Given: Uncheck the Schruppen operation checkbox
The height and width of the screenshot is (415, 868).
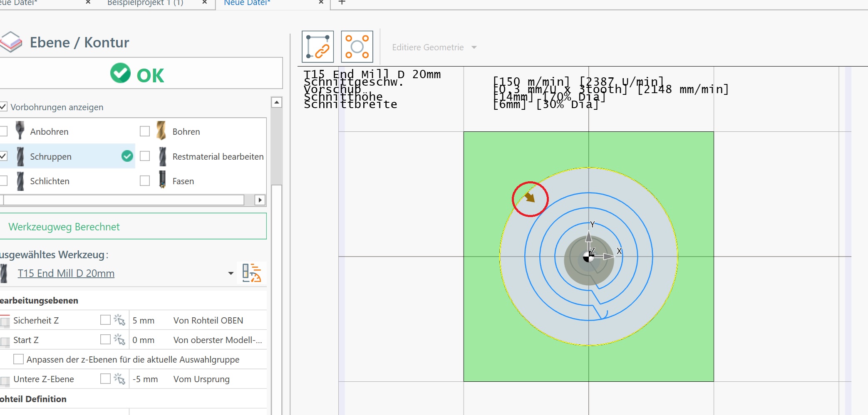Looking at the screenshot, I should [3, 156].
